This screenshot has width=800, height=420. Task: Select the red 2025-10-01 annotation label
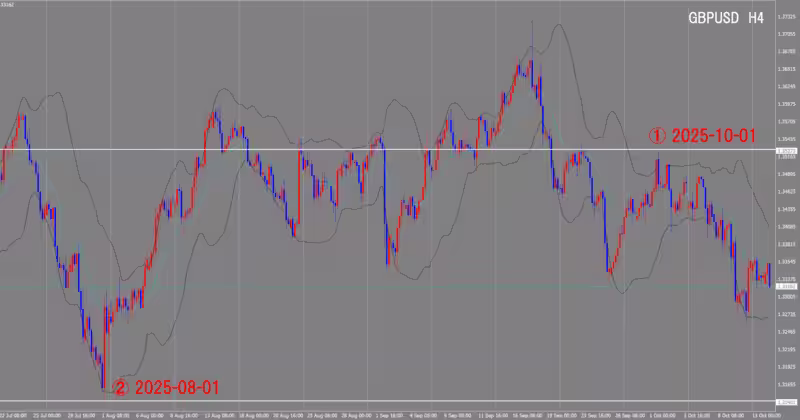[x=714, y=136]
